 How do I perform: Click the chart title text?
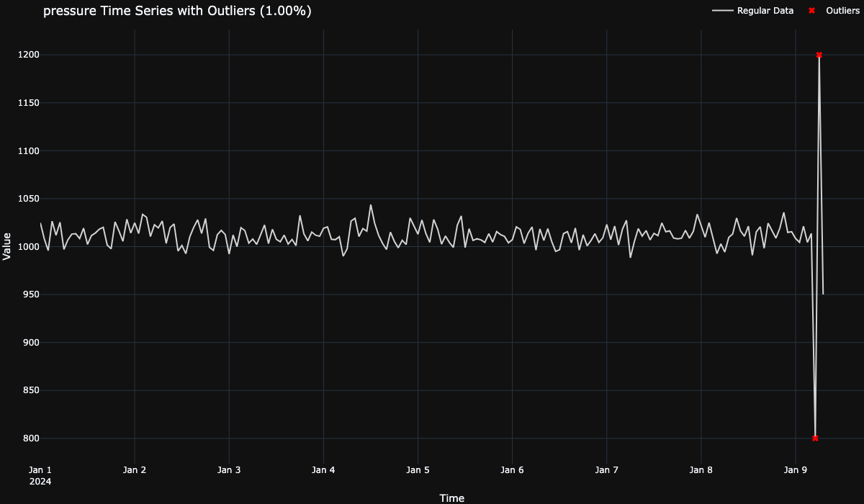pyautogui.click(x=177, y=11)
